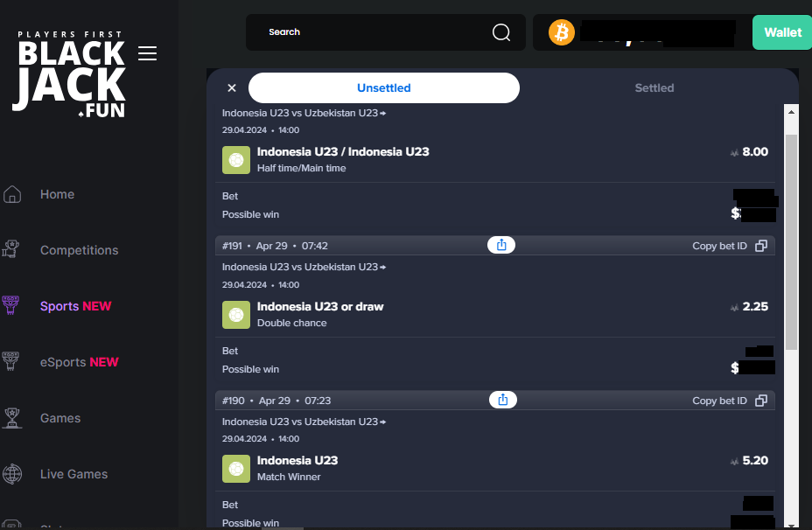The image size is (812, 530).
Task: Click copy icon for bet #190
Action: click(x=761, y=401)
